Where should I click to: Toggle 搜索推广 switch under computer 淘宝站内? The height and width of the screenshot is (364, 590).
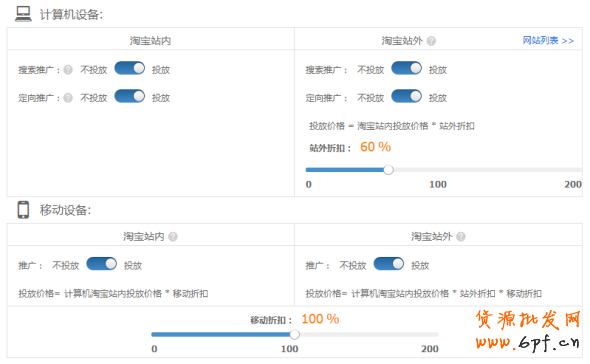130,68
